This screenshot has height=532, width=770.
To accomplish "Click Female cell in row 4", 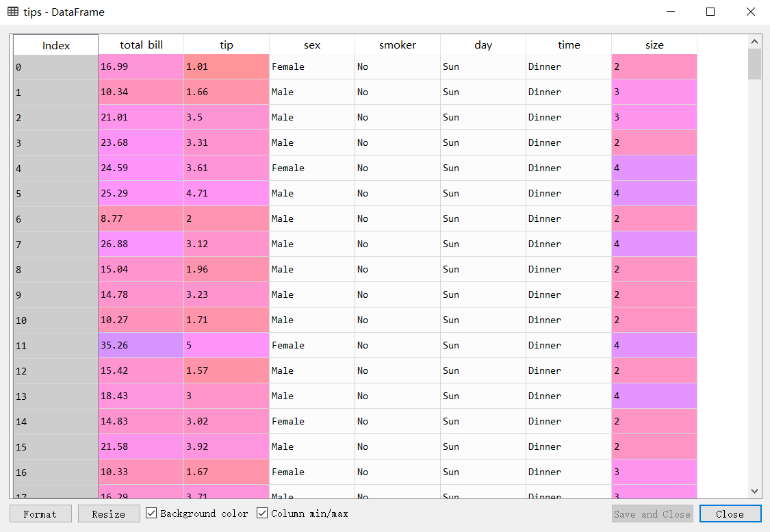I will tap(312, 168).
